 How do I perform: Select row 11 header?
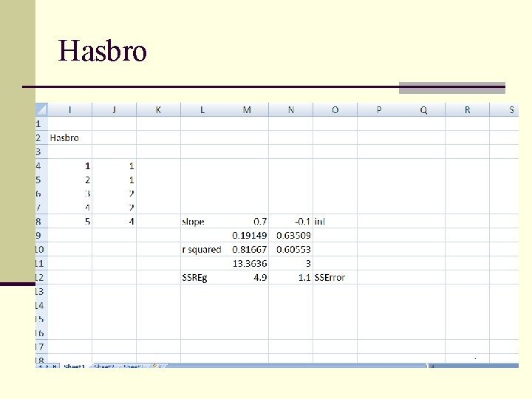coord(41,263)
